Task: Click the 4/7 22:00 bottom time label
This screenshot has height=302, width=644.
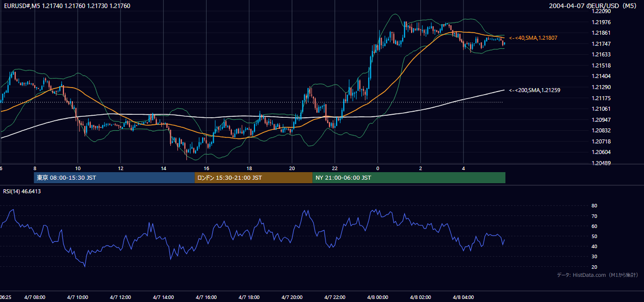Action: 335,297
